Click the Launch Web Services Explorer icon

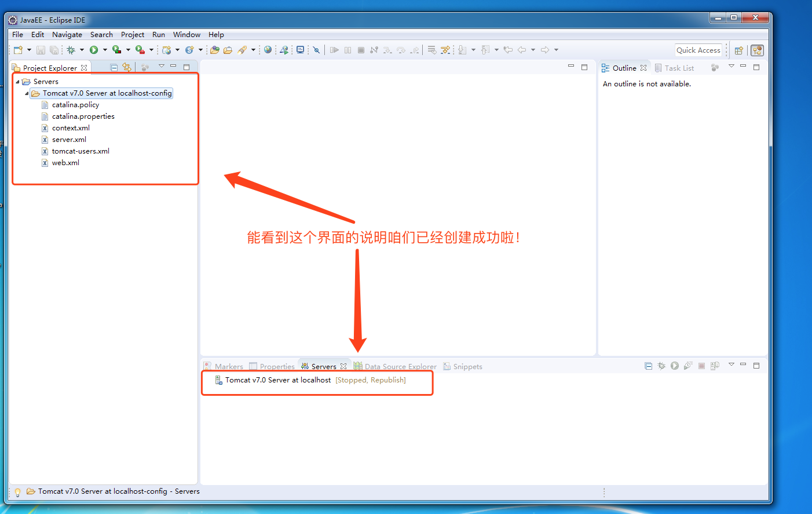pos(284,50)
